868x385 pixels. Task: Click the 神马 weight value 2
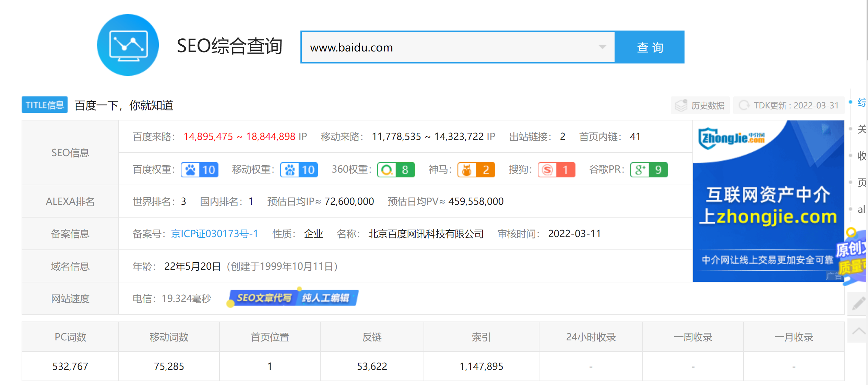point(486,170)
